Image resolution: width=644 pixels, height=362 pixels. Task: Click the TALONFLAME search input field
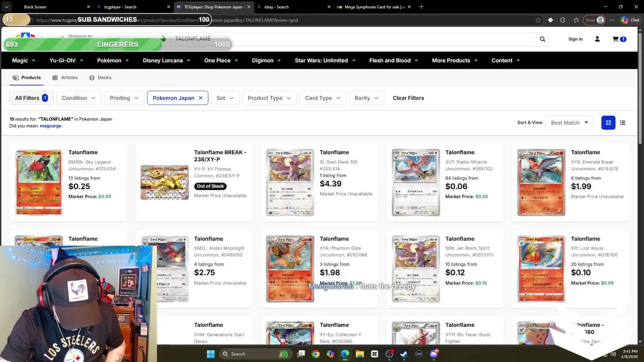(x=352, y=39)
